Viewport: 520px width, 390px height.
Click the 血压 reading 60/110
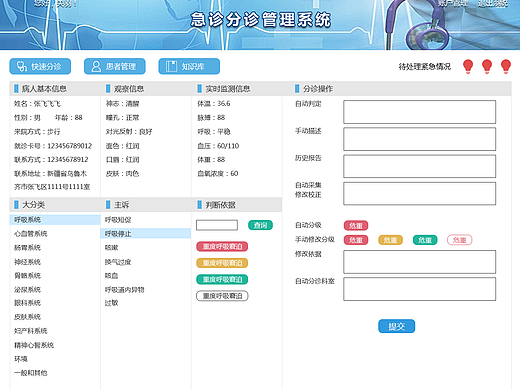(x=228, y=146)
